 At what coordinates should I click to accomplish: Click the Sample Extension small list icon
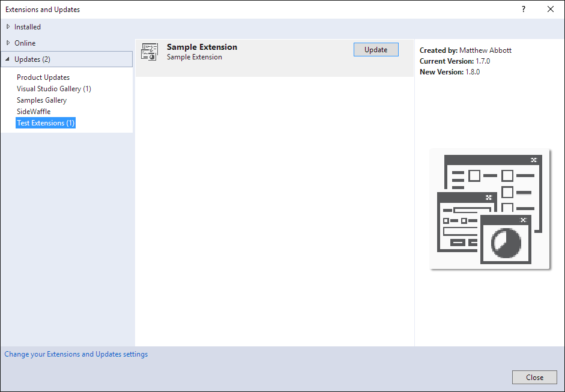click(x=149, y=52)
